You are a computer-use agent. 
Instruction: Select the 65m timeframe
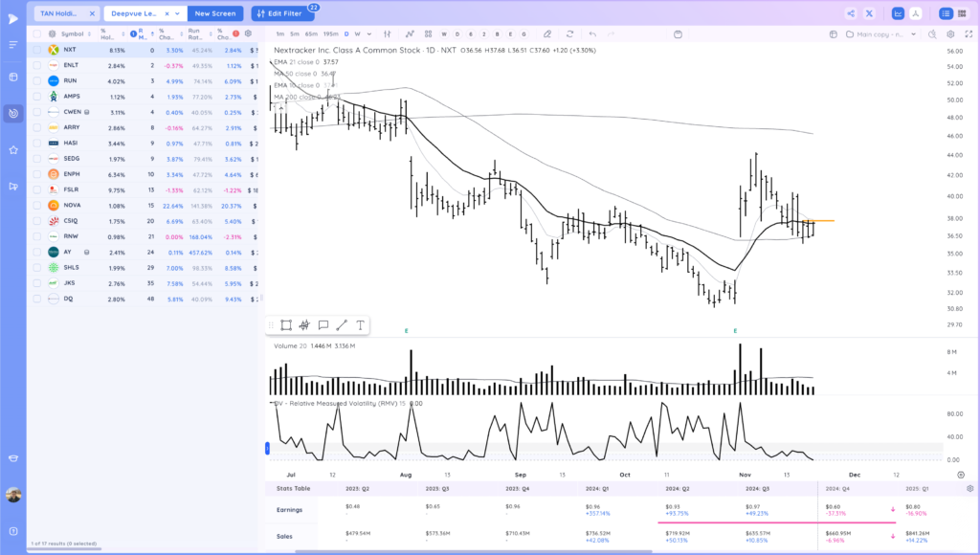[x=311, y=34]
